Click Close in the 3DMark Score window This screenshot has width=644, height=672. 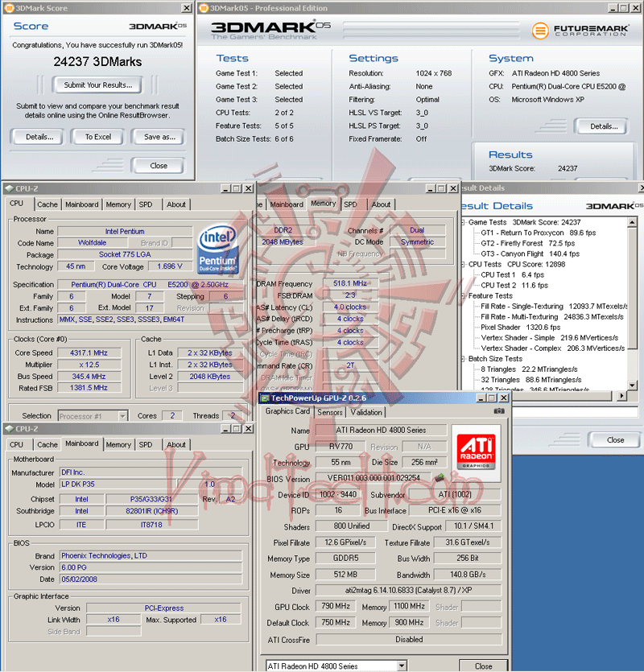[x=159, y=166]
